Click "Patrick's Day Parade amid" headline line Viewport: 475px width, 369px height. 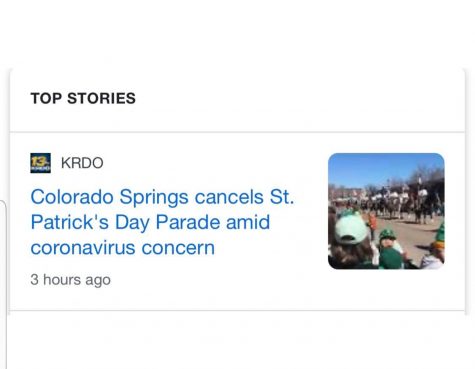tap(150, 222)
